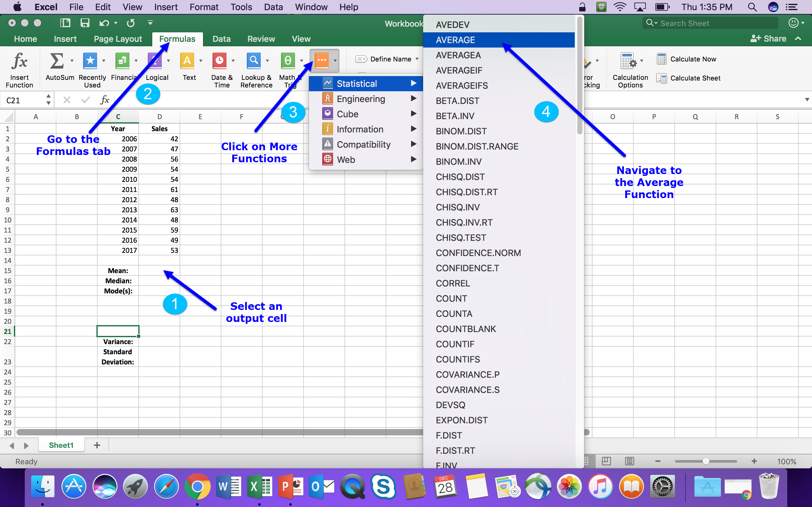Select AVERAGE from the function list
Image resolution: width=812 pixels, height=507 pixels.
coord(455,40)
